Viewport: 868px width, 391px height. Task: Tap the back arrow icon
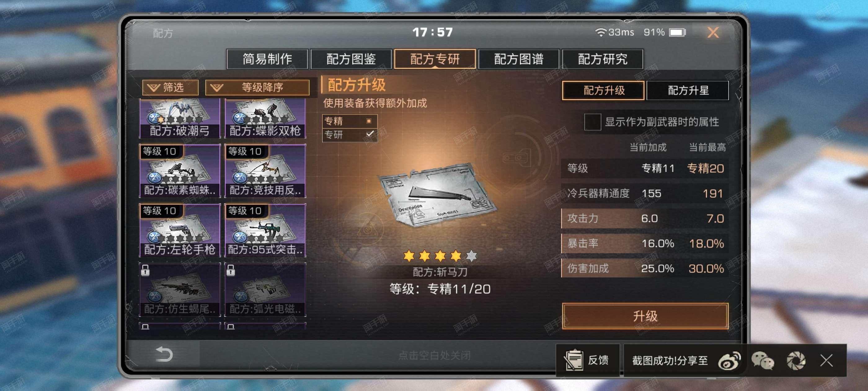[164, 354]
